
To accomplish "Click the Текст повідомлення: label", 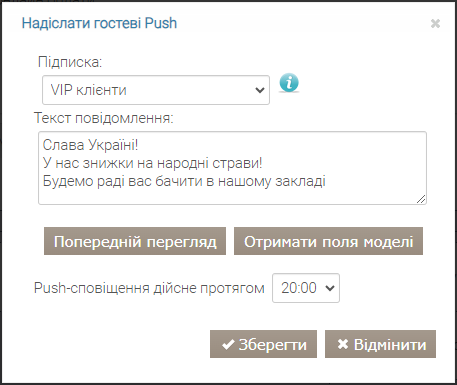I will (x=104, y=118).
